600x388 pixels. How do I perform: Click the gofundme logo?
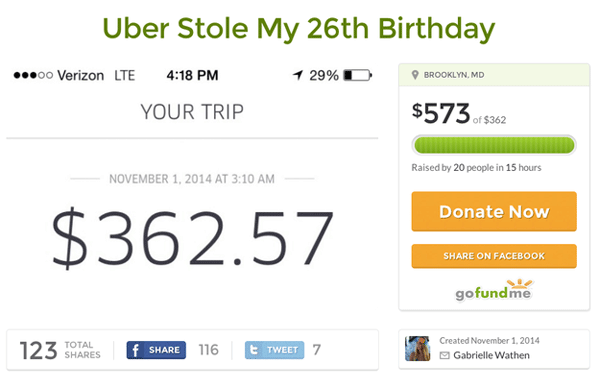(x=494, y=290)
